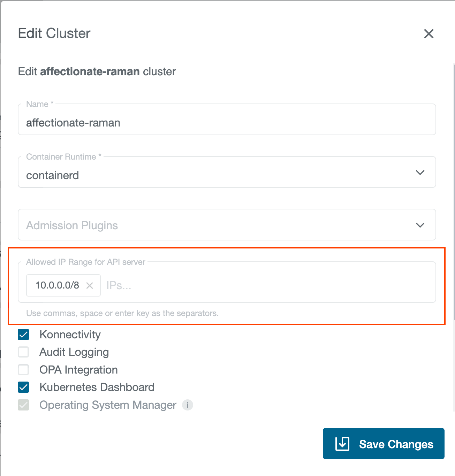
Task: Click the info icon beside Operating System Manager
Action: pos(188,405)
